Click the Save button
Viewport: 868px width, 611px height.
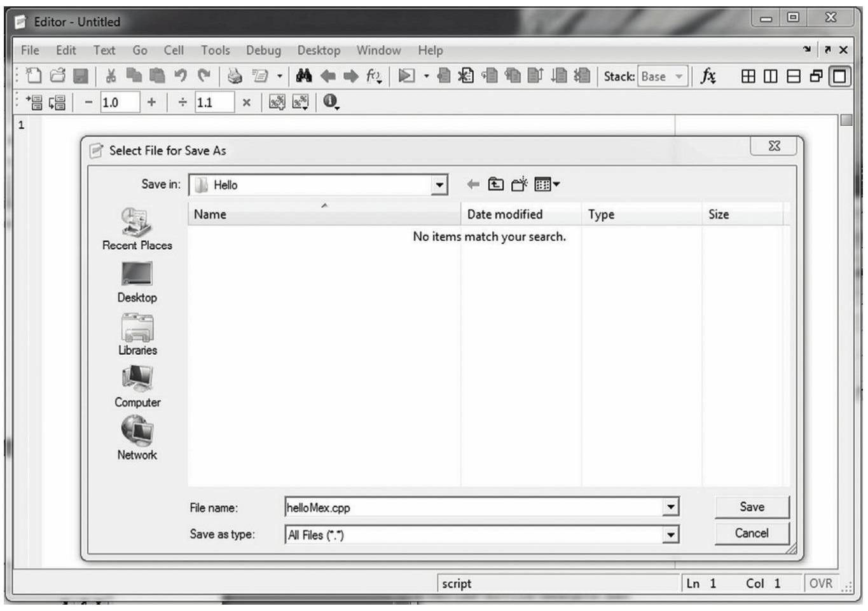tap(752, 507)
